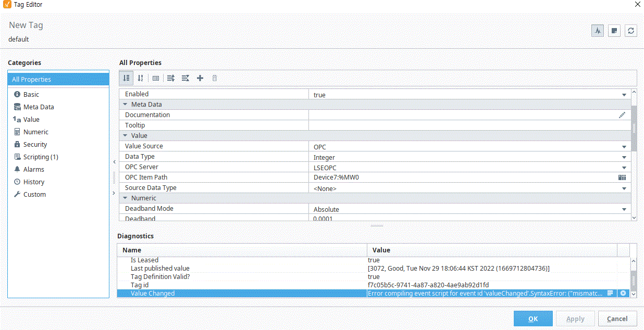Refresh the tag editor
This screenshot has width=644, height=330.
click(630, 30)
